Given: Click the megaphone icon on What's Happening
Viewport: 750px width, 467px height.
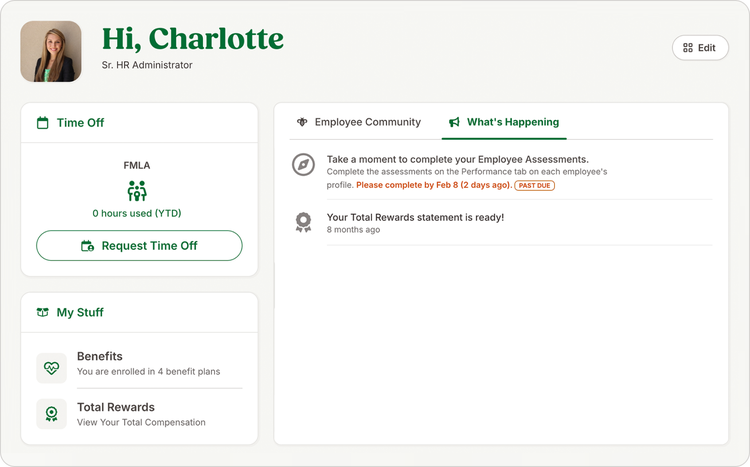Looking at the screenshot, I should click(454, 122).
